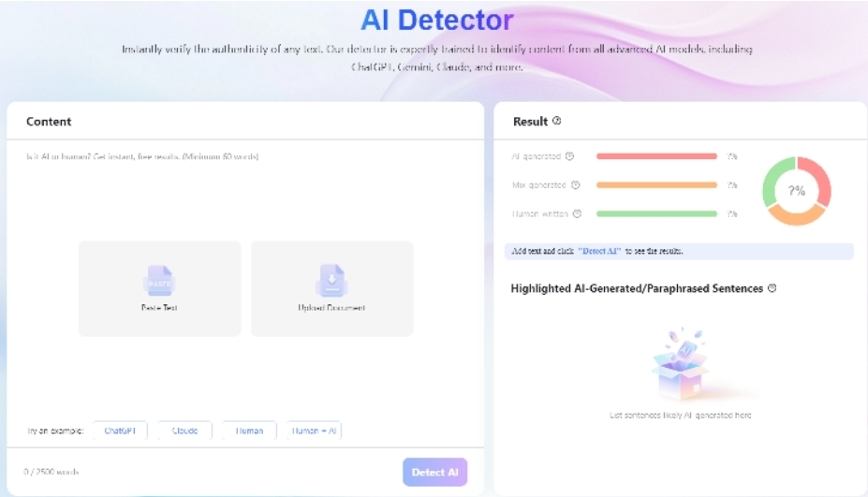
Task: Load the ChatGPT example text
Action: pos(120,431)
